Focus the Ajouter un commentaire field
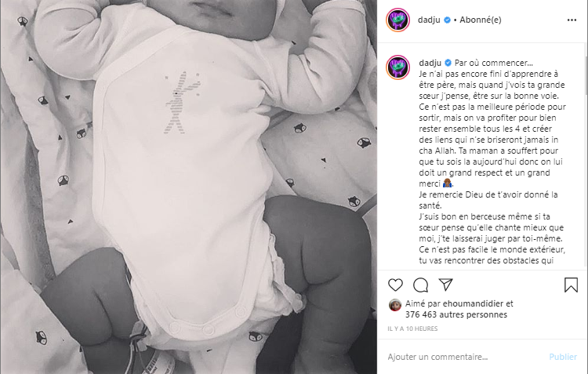Image resolution: width=588 pixels, height=374 pixels. pyautogui.click(x=465, y=357)
